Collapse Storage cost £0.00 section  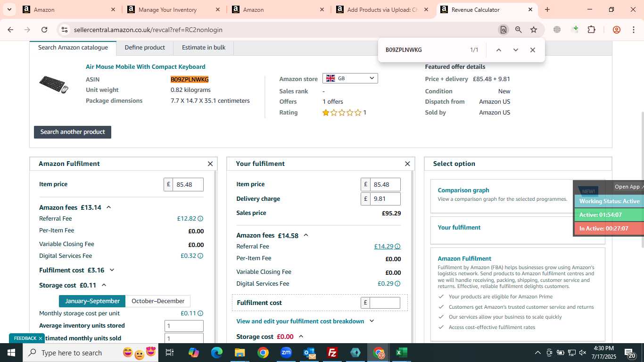point(301,337)
